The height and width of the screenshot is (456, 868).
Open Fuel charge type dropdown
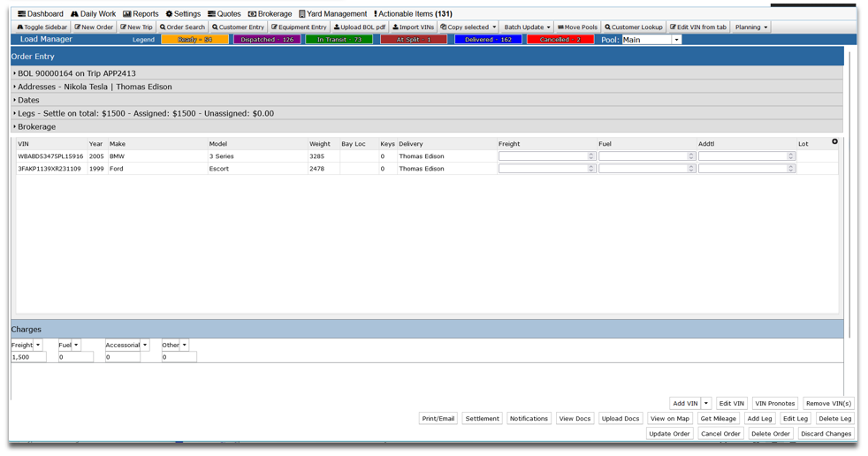pos(76,345)
